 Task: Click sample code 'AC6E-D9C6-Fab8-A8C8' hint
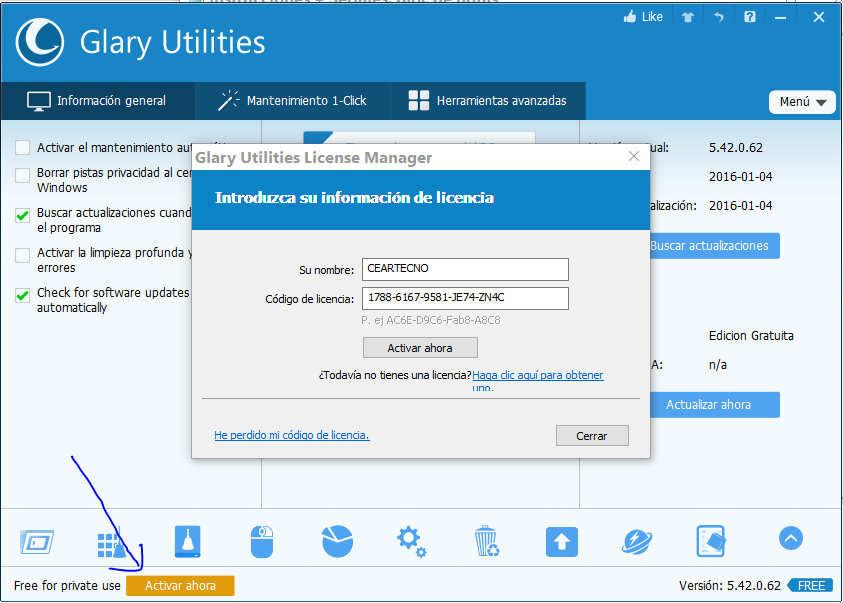pyautogui.click(x=444, y=320)
